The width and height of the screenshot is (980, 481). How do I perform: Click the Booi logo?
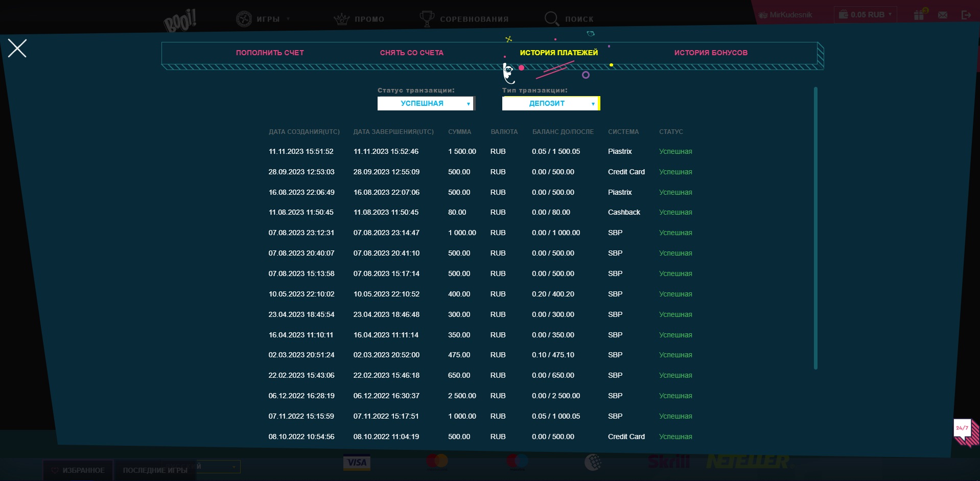180,21
